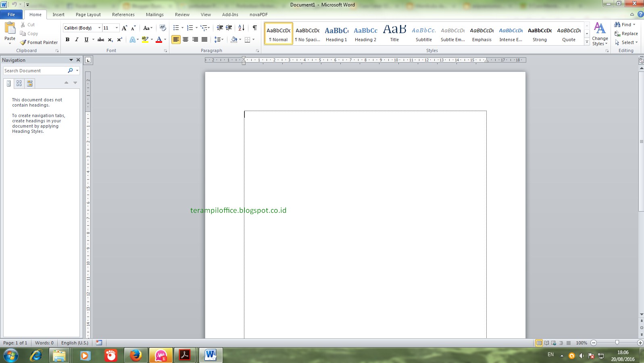Screen dimensions: 644x363
Task: Expand the Styles gallery More button
Action: 587,42
